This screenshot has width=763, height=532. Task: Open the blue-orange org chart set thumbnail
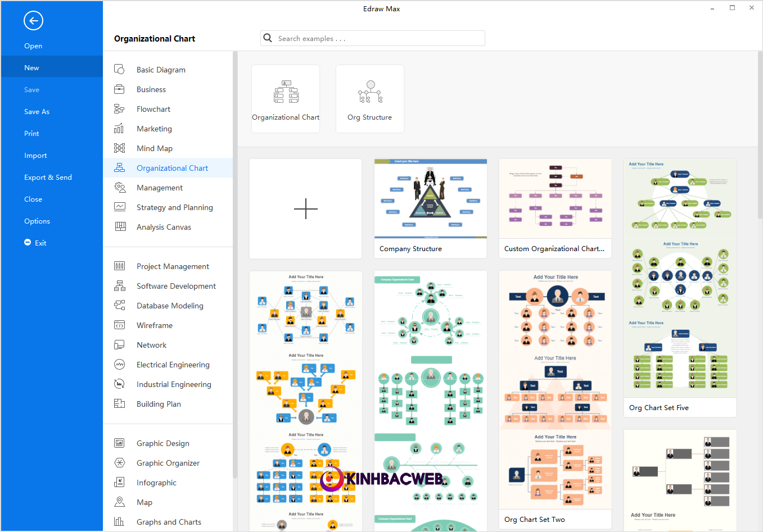coord(306,401)
